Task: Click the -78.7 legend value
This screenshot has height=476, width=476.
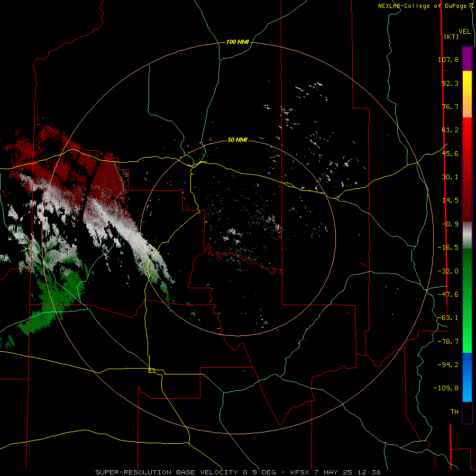Action: (x=448, y=342)
